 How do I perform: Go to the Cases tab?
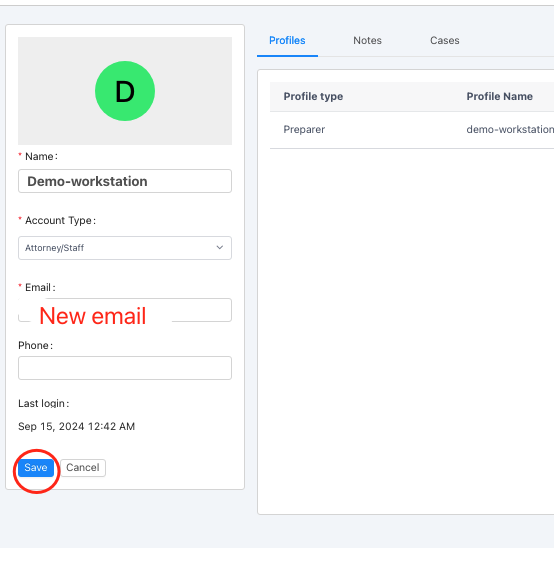[445, 40]
